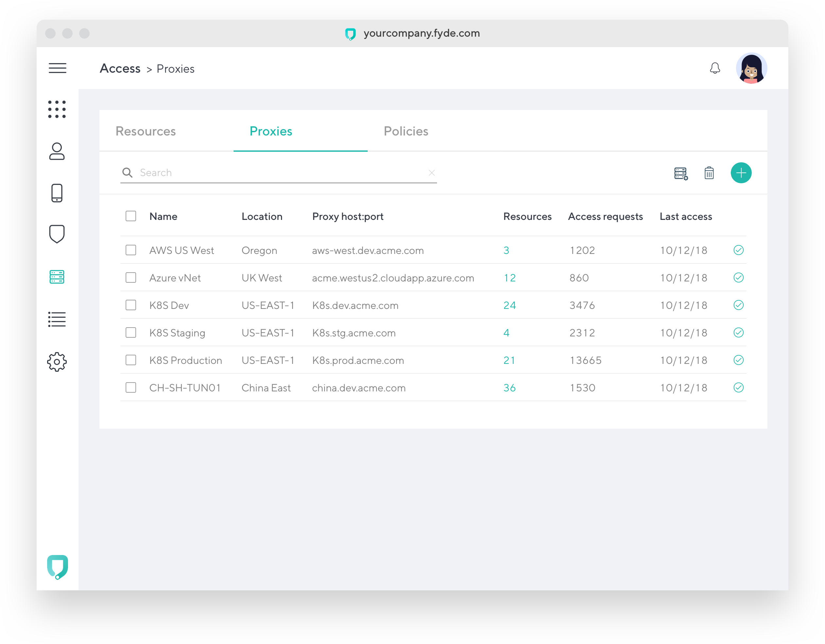This screenshot has width=825, height=644.
Task: Click the trash delete icon
Action: 709,173
